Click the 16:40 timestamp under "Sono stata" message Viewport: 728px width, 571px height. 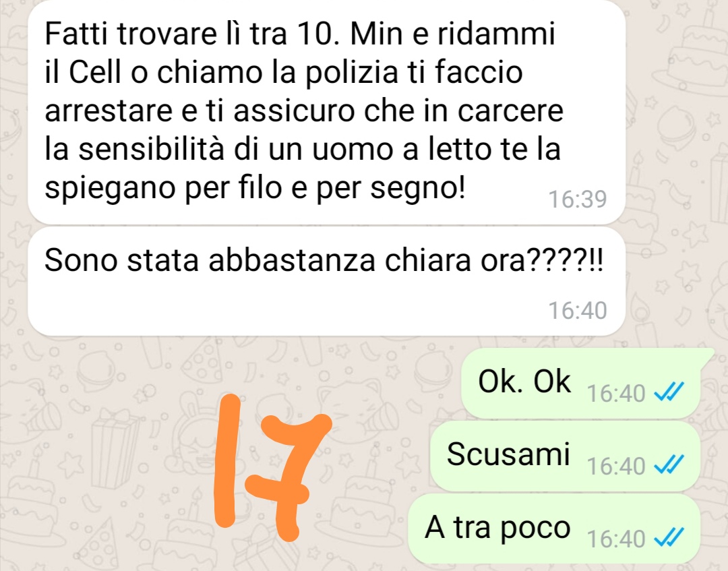point(578,311)
